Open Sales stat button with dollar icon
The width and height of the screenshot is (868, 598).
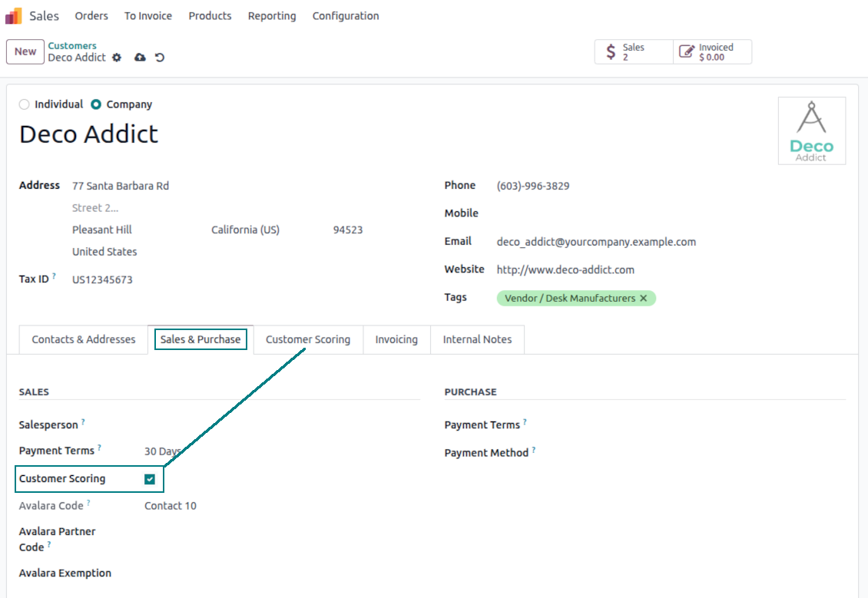click(x=634, y=52)
